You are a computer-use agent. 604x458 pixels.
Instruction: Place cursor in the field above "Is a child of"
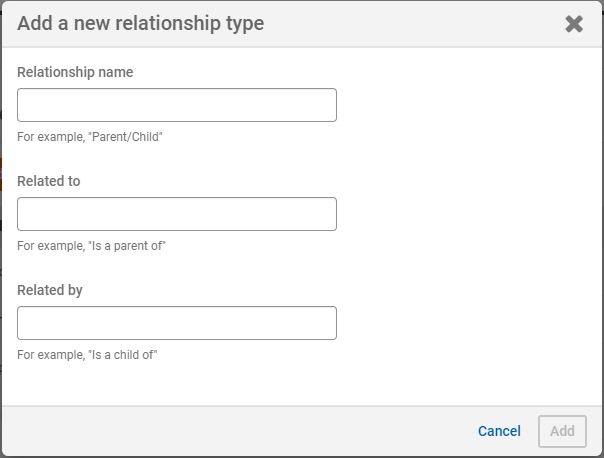click(x=177, y=323)
